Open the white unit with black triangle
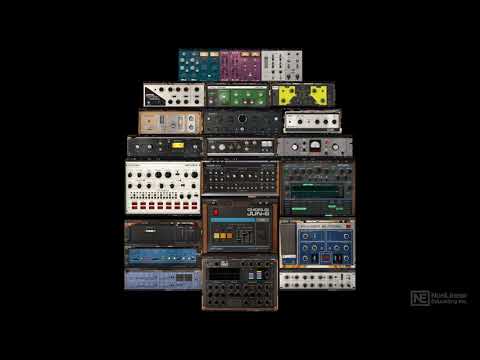This screenshot has height=360, width=480. coord(174,95)
